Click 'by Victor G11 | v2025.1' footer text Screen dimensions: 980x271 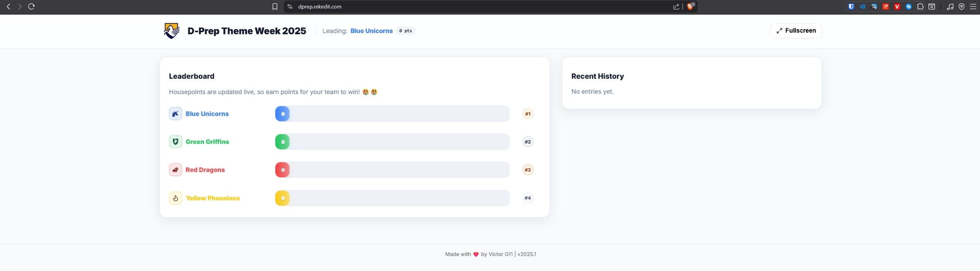[508, 254]
